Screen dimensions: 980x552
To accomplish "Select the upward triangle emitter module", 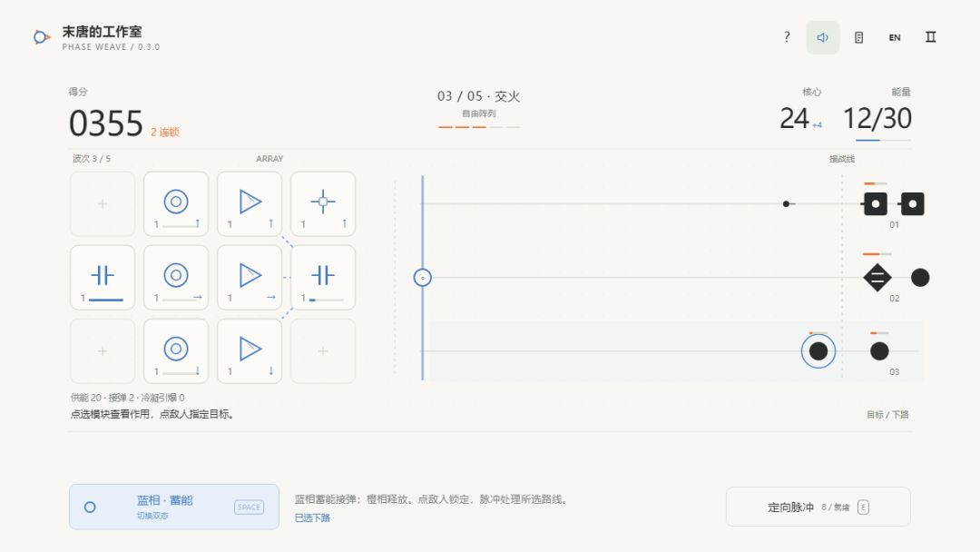I will pos(250,203).
